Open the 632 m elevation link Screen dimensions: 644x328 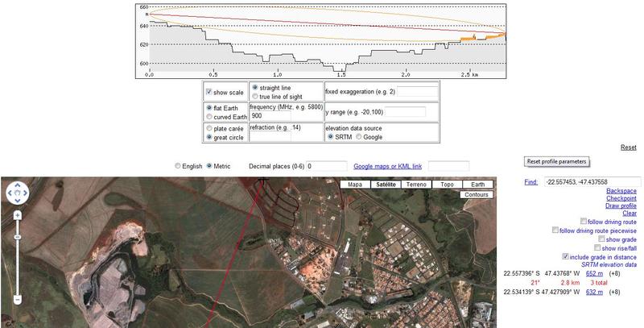[x=594, y=292]
